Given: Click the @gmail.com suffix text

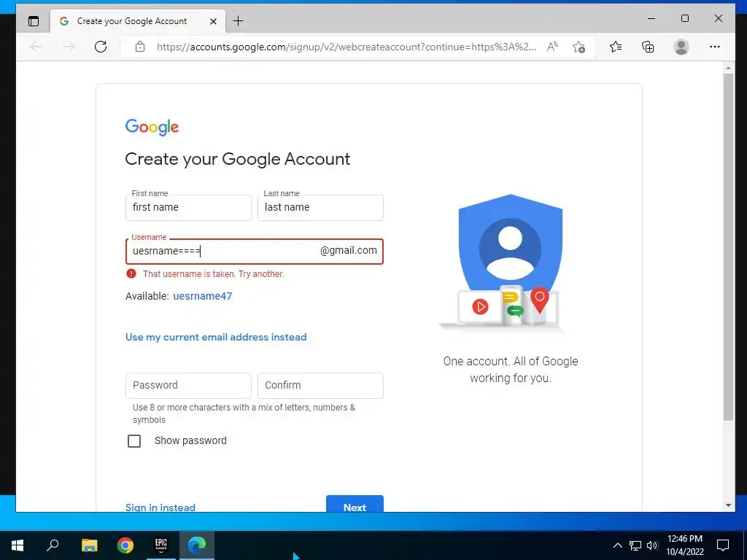Looking at the screenshot, I should coord(348,251).
